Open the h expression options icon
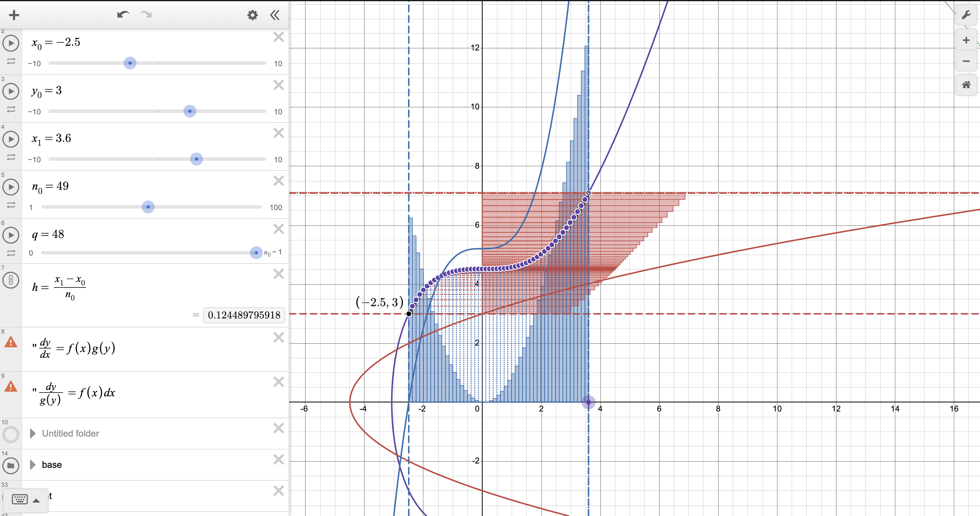 [x=11, y=280]
